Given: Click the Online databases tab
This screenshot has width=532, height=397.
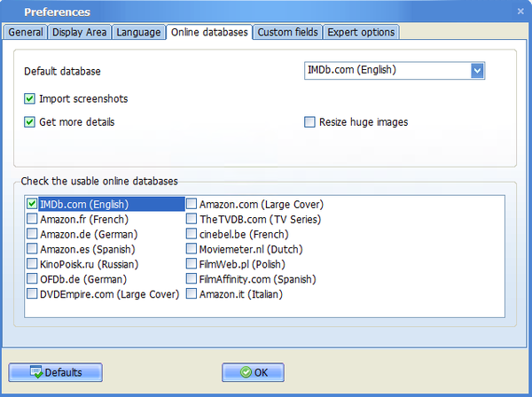Looking at the screenshot, I should [209, 32].
